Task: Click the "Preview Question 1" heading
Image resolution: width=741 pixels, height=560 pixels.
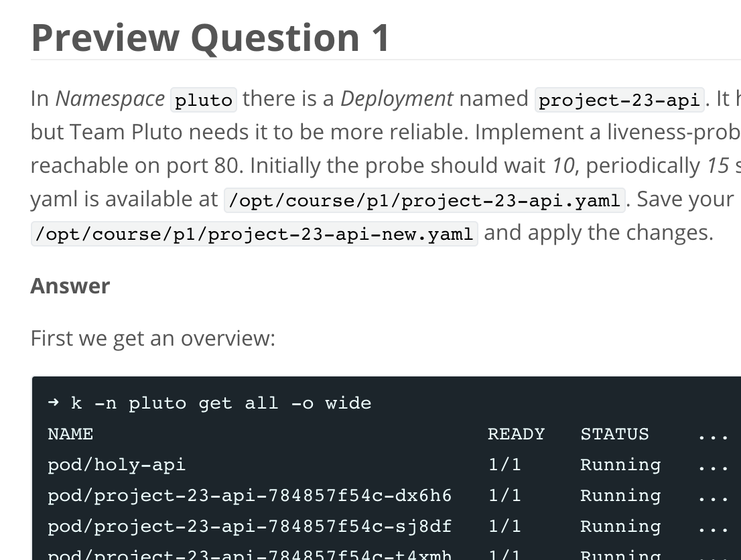Action: (210, 38)
